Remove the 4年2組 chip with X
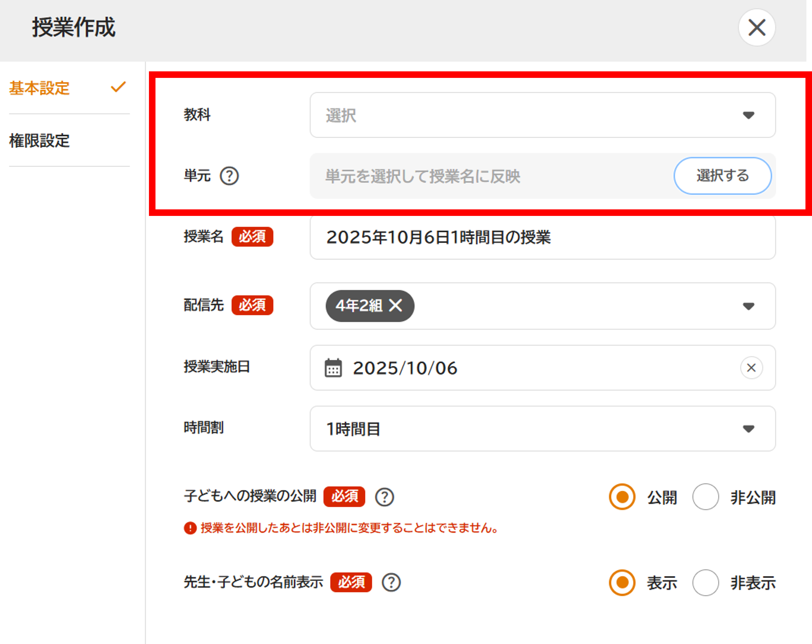The width and height of the screenshot is (812, 644). [x=395, y=305]
